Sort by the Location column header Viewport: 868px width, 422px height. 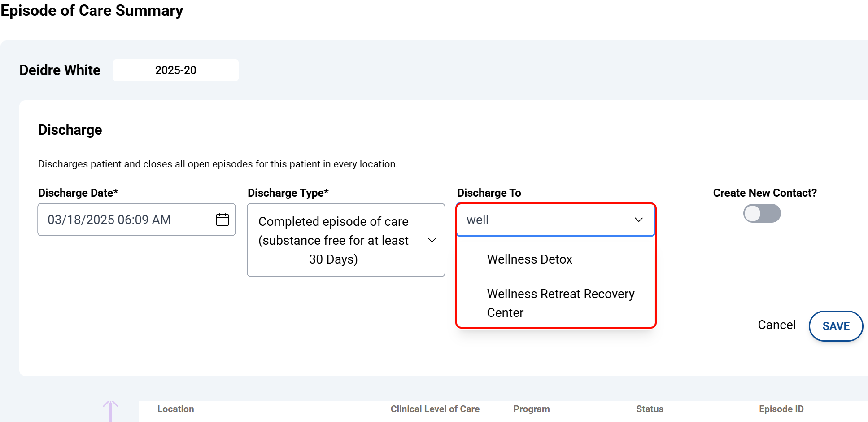point(175,409)
